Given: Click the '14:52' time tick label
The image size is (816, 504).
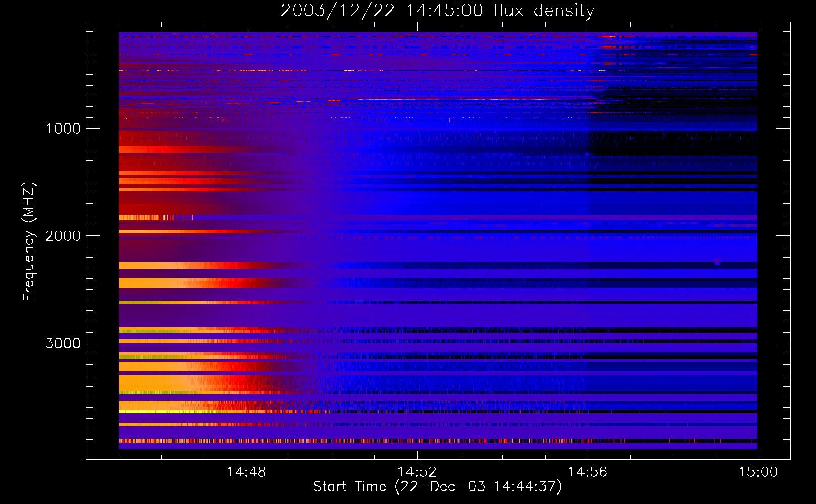Looking at the screenshot, I should click(x=417, y=472).
